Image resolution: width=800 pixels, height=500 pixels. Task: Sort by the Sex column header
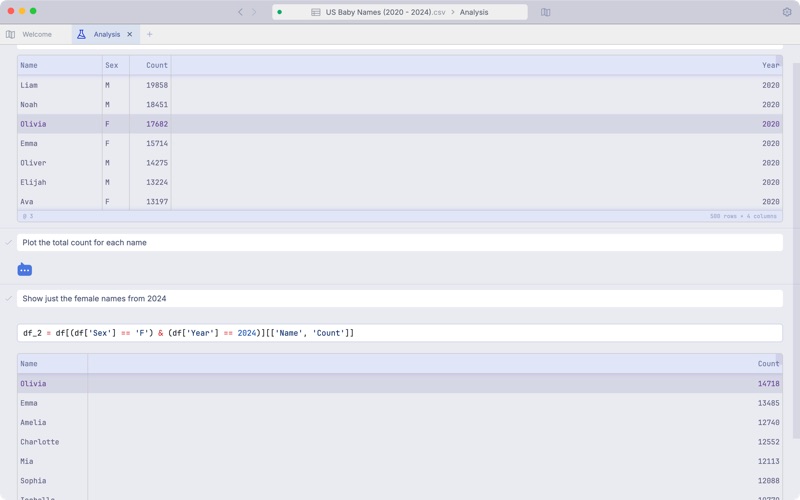pos(116,65)
